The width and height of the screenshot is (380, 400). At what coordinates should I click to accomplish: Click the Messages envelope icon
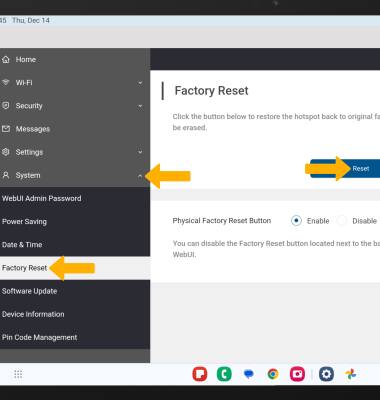point(6,129)
